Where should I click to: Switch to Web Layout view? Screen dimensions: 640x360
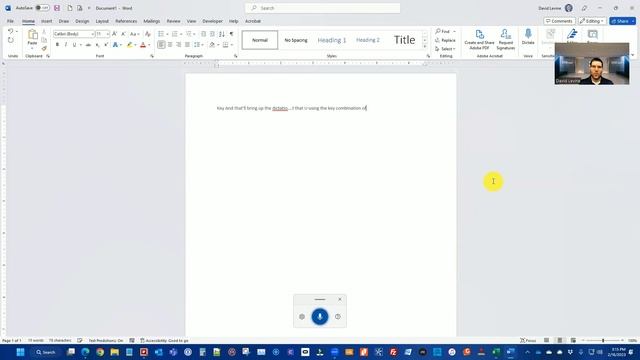(573, 340)
